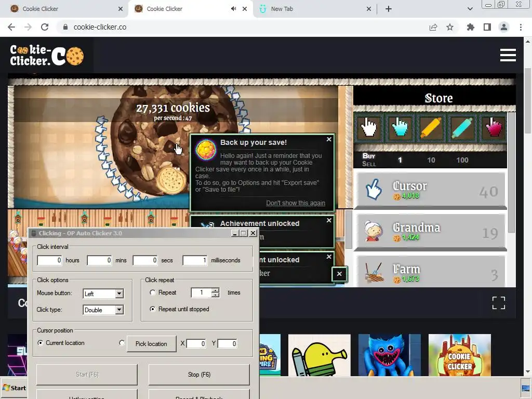Go back to previous page
532x399 pixels.
[x=11, y=27]
